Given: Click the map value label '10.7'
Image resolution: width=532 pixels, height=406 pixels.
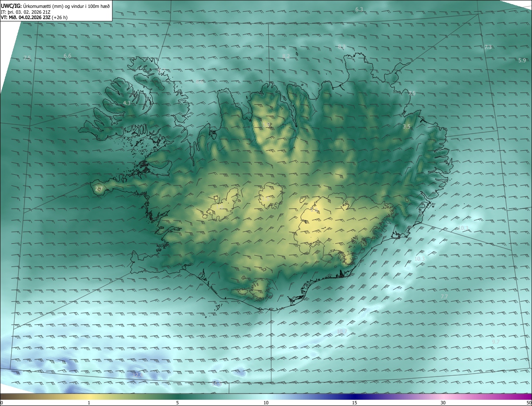Looking at the screenshot, I should (x=342, y=331).
